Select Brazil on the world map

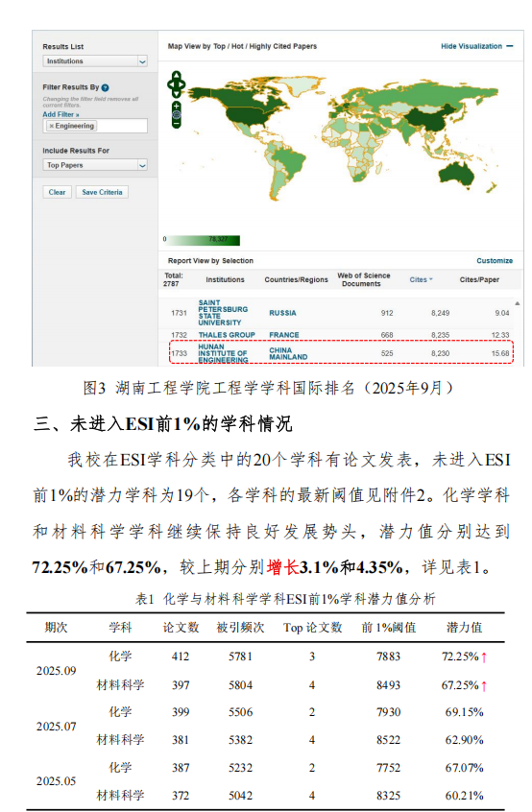288,161
